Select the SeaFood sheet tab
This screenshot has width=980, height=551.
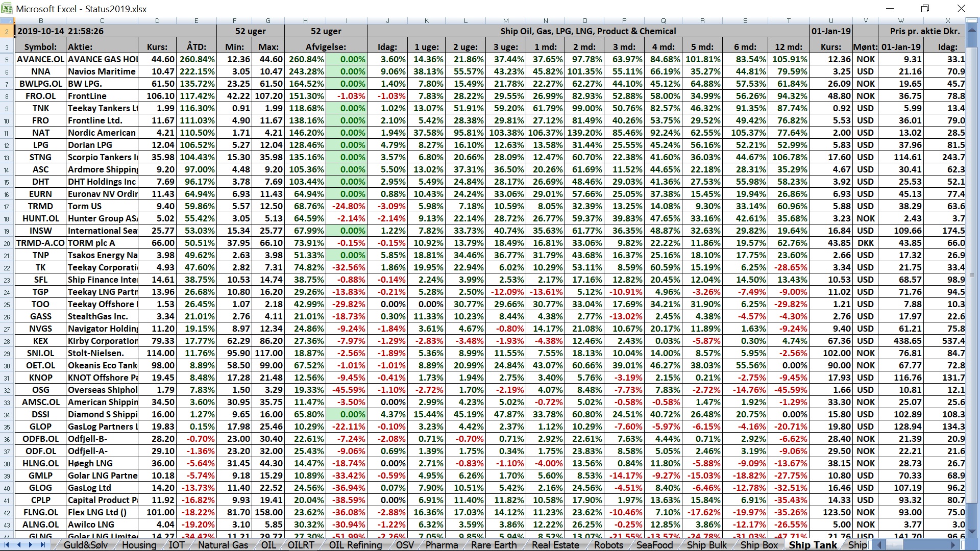(655, 545)
